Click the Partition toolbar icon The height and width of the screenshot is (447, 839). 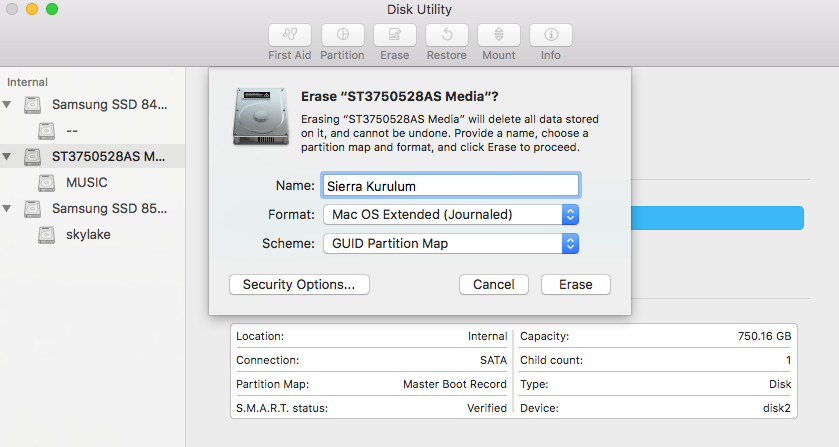[342, 34]
